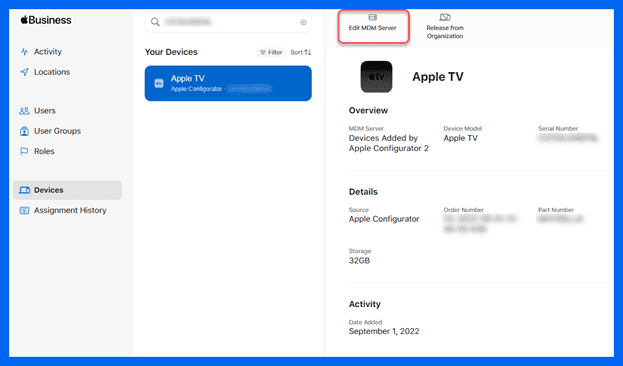This screenshot has width=623, height=366.
Task: Click the Apple Business logo
Action: 46,20
